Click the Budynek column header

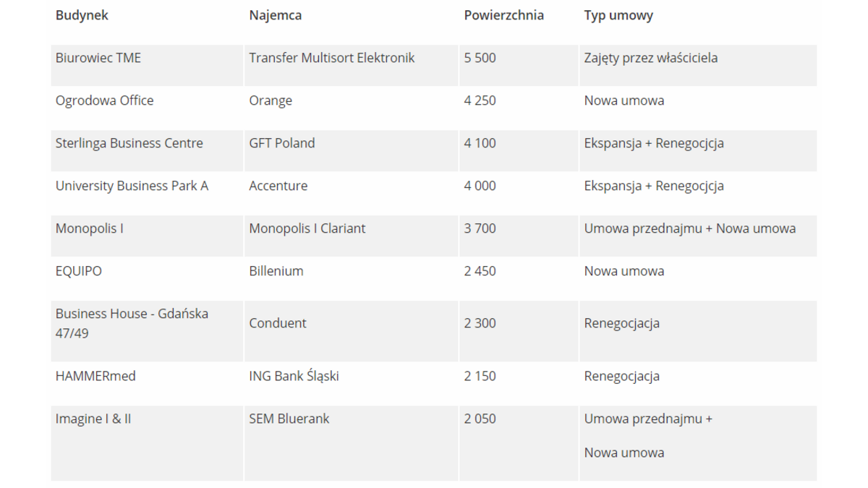click(82, 15)
